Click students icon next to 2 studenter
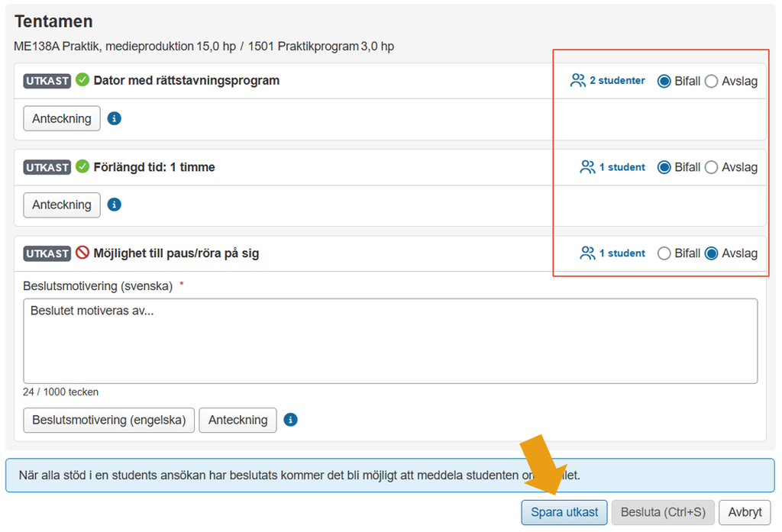The width and height of the screenshot is (782, 532). click(577, 80)
